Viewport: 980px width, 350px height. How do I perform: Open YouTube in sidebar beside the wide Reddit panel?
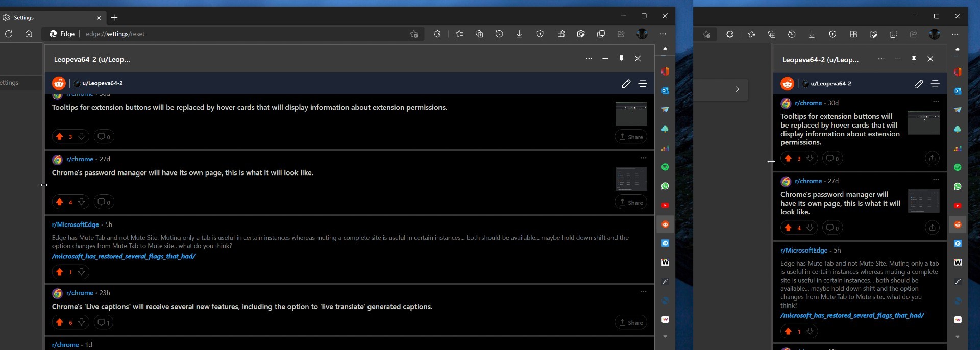click(665, 206)
